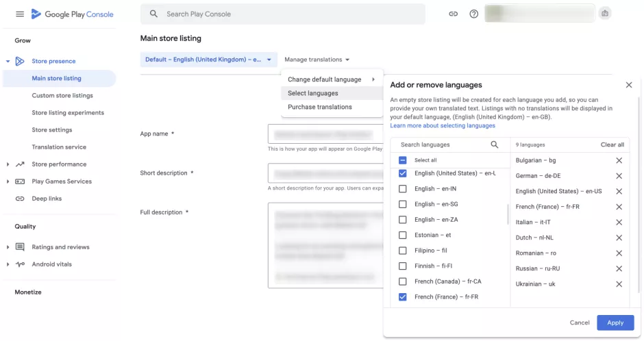The width and height of the screenshot is (644, 341).
Task: Click the language list scrollbar
Action: (508, 214)
